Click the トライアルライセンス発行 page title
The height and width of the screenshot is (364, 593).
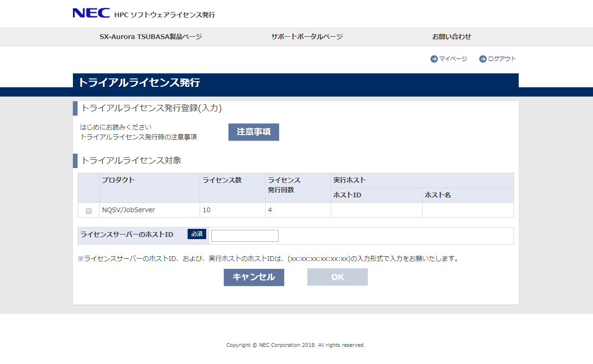click(139, 83)
